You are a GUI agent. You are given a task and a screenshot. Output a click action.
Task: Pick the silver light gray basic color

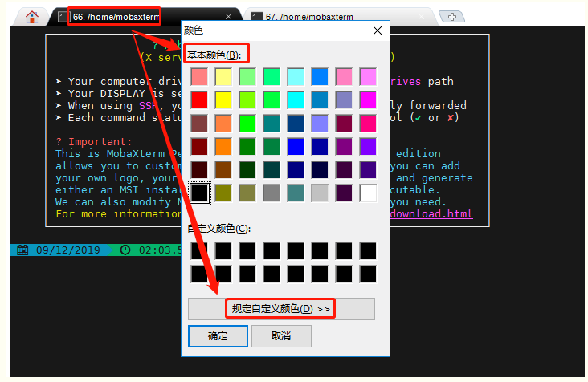click(x=320, y=193)
